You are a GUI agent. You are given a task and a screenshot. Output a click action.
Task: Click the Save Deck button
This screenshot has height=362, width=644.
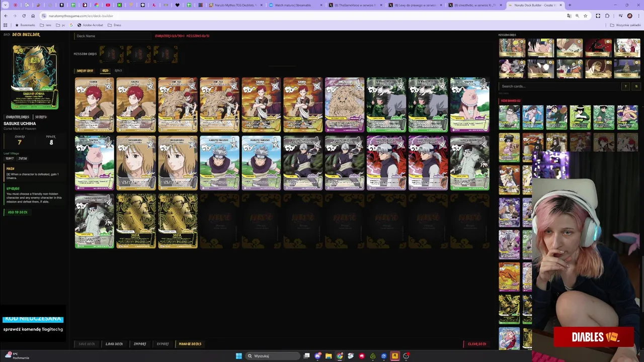[x=87, y=344]
